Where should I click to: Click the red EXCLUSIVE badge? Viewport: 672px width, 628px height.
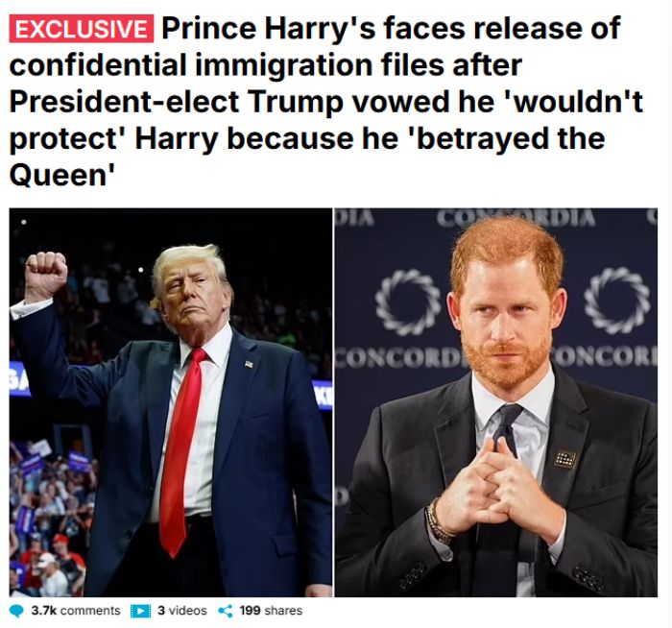81,29
